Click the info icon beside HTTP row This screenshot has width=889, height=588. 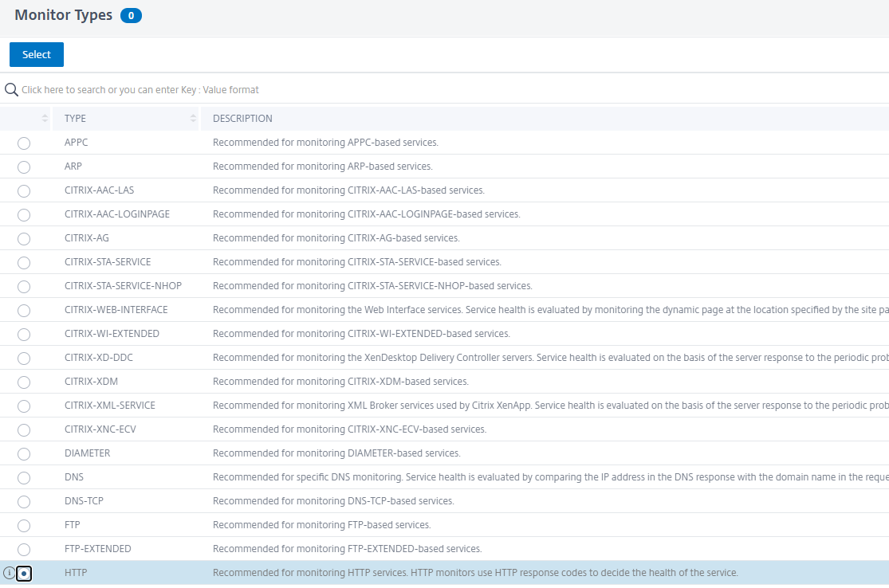10,573
